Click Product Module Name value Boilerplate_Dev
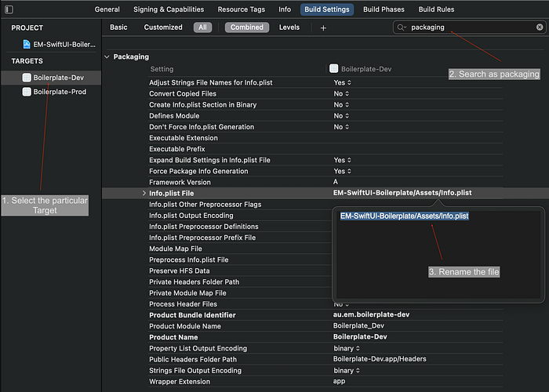This screenshot has width=549, height=392. pos(358,326)
